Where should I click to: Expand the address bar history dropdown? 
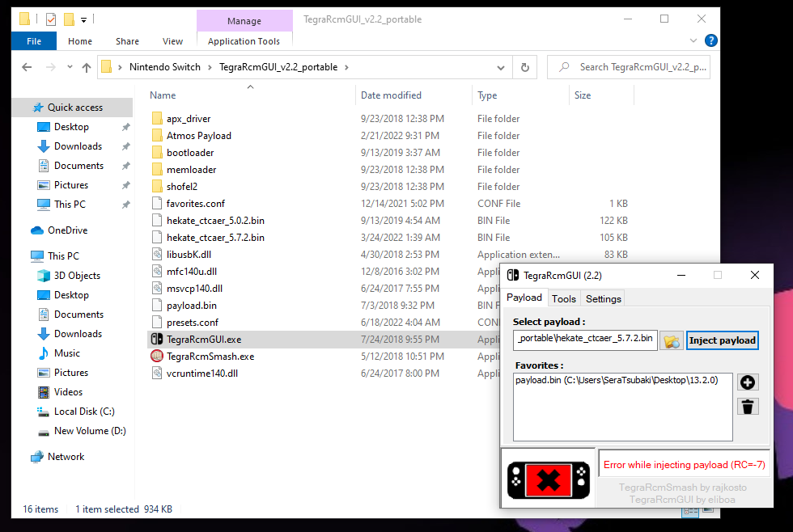501,67
